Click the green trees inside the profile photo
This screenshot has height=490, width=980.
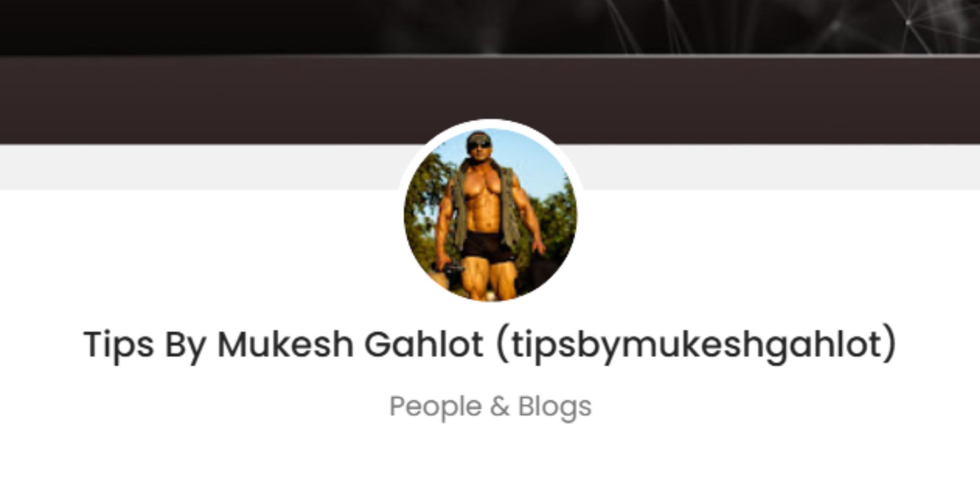pos(423,202)
